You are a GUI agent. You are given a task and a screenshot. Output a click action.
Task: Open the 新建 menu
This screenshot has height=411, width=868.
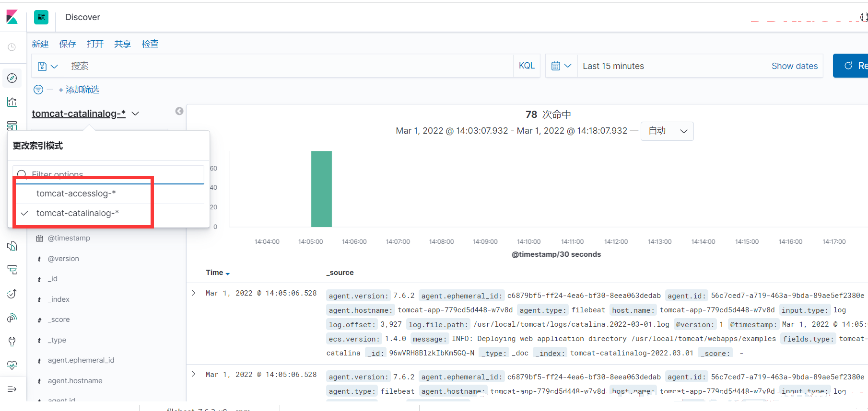click(40, 44)
